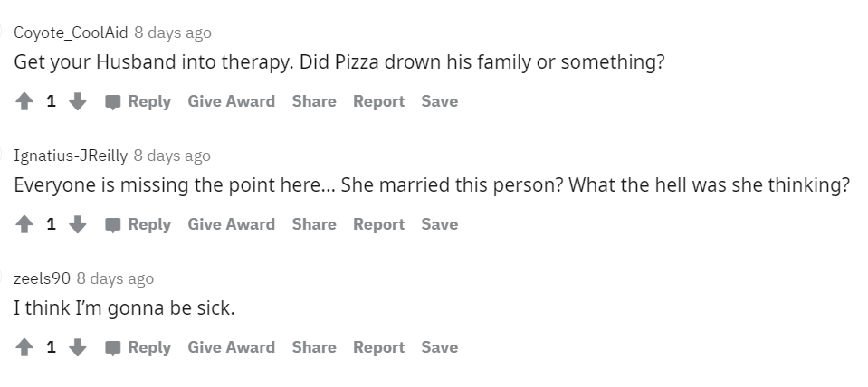Open zeels90's user profile

pyautogui.click(x=42, y=278)
